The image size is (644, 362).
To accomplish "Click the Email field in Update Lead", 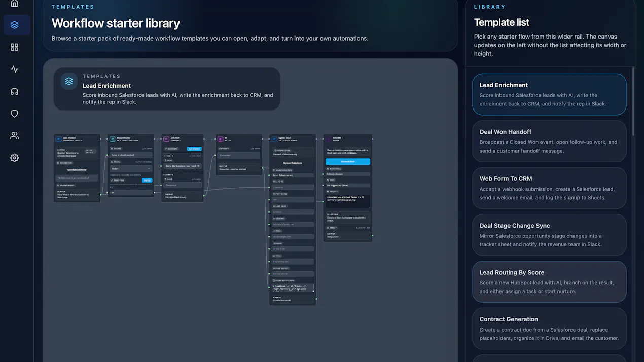I will point(293,237).
